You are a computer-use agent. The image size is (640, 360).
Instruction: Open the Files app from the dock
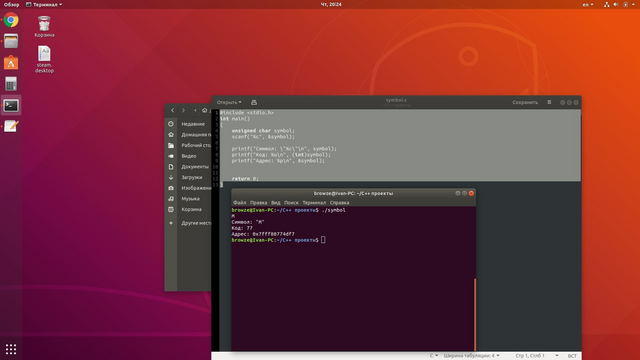coord(11,41)
